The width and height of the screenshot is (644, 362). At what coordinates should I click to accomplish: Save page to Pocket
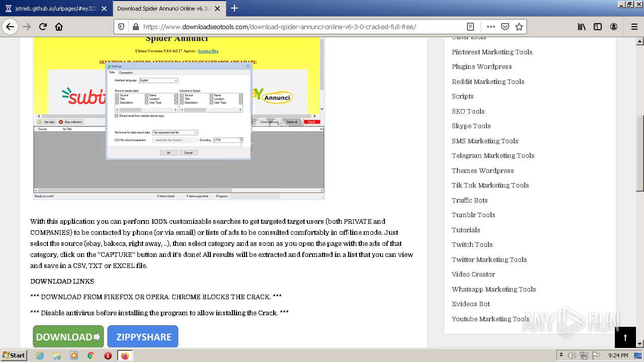pyautogui.click(x=505, y=27)
